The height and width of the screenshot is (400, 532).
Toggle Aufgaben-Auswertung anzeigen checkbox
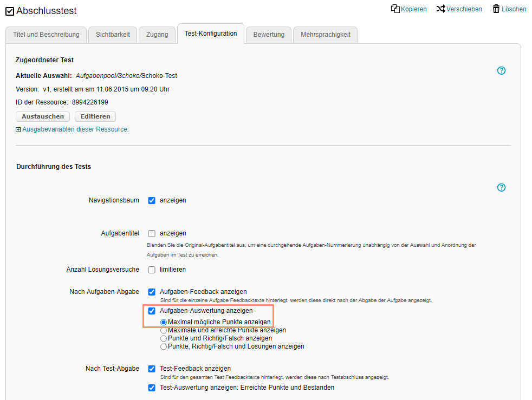(x=152, y=311)
